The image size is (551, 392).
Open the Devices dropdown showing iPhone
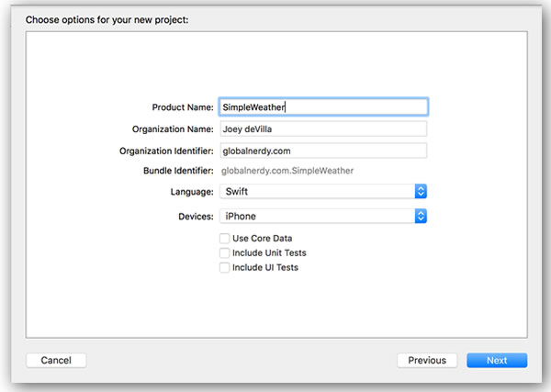323,216
